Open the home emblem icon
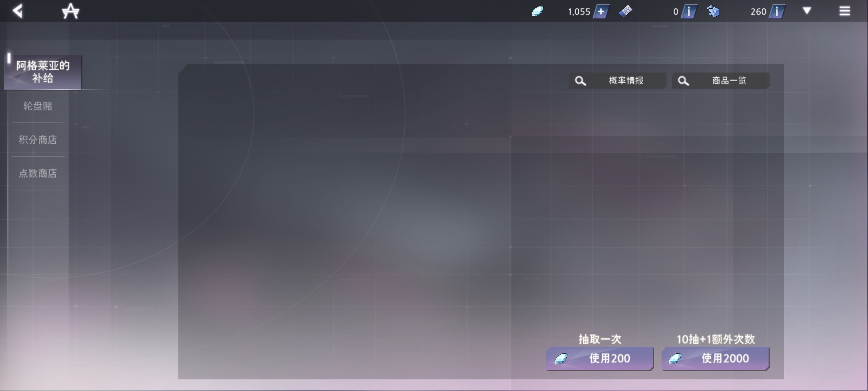Screen dimensions: 868x391 70,11
